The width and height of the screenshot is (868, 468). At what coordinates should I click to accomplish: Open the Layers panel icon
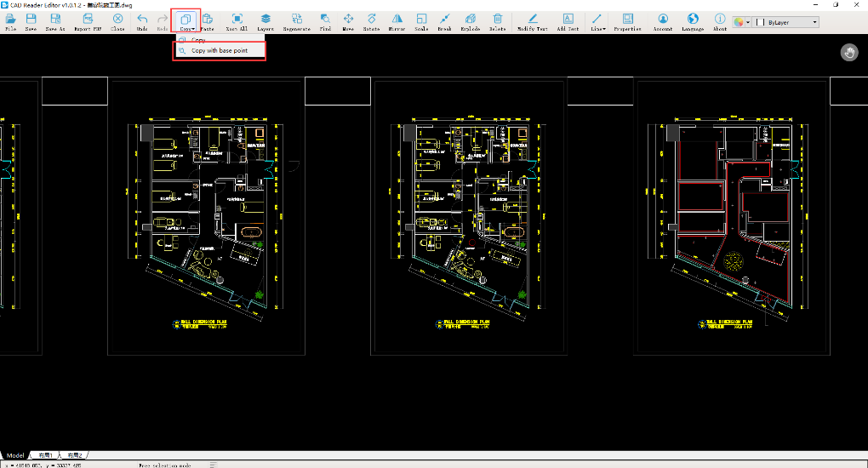pos(266,20)
